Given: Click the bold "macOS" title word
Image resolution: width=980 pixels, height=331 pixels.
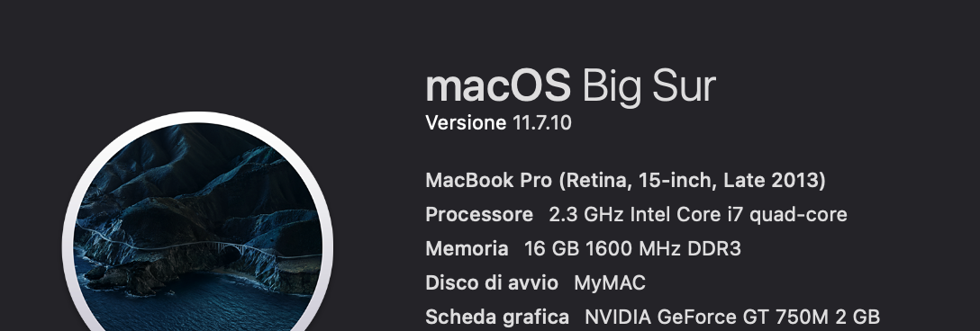Looking at the screenshot, I should pyautogui.click(x=497, y=86).
